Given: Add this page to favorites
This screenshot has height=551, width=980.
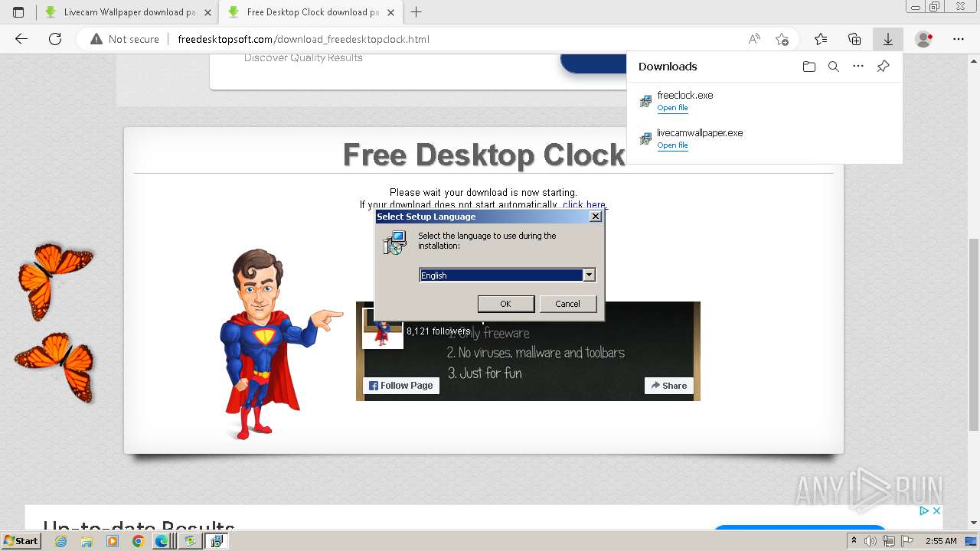Looking at the screenshot, I should 782,39.
